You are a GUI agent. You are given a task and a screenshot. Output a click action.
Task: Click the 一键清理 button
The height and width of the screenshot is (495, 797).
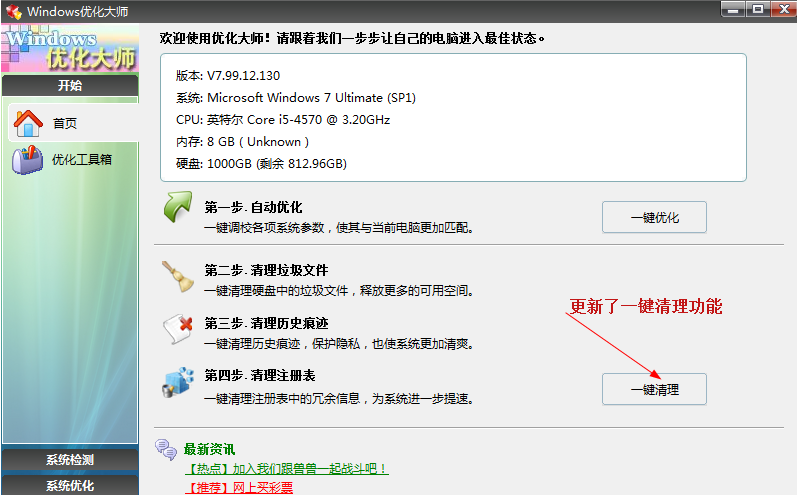(654, 389)
